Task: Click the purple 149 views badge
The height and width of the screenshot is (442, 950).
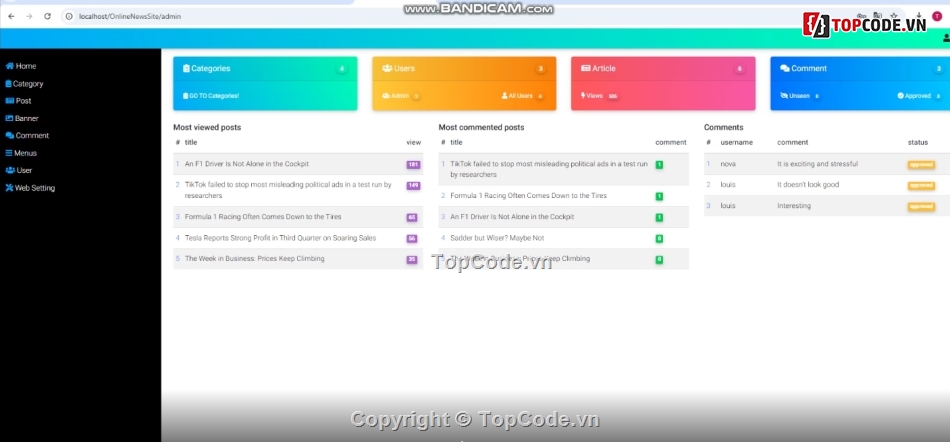Action: 414,186
